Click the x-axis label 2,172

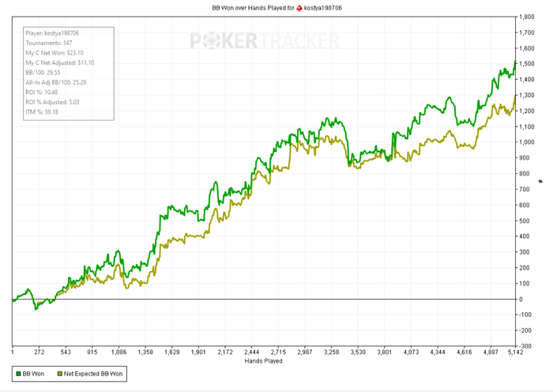coord(225,352)
